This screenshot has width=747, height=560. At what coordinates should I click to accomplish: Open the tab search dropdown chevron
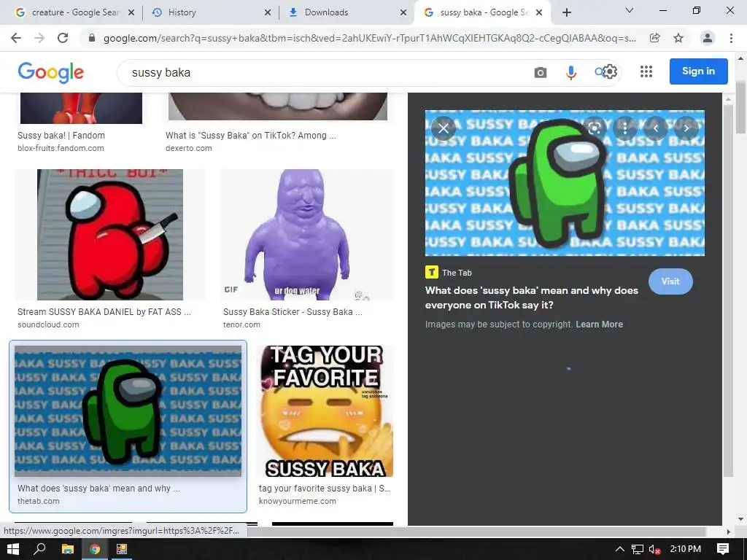[630, 10]
